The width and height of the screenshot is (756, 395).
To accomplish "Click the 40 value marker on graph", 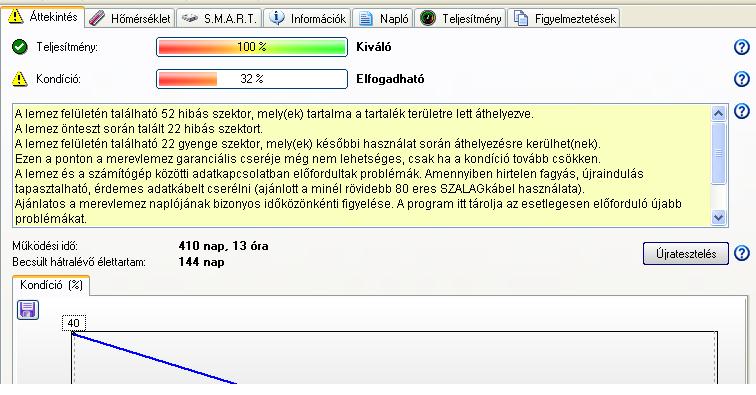I will coord(74,323).
